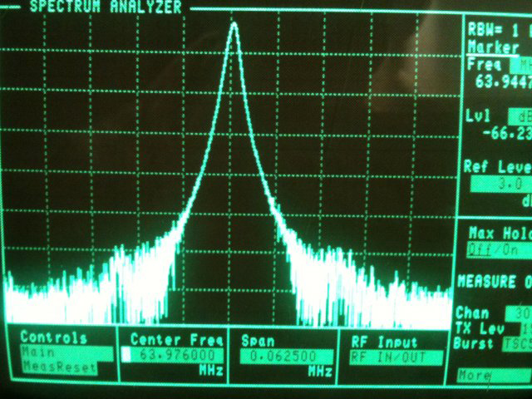Click the Controls label
Viewport: 532px width, 399px height.
(53, 338)
